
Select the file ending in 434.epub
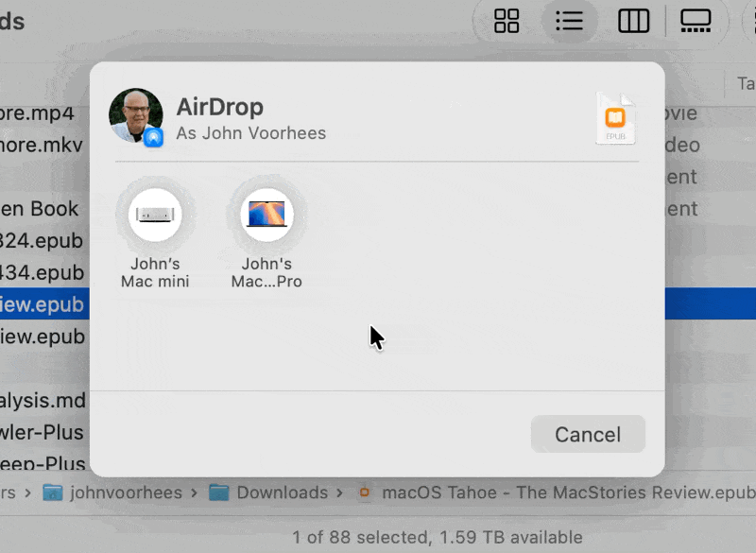point(42,272)
